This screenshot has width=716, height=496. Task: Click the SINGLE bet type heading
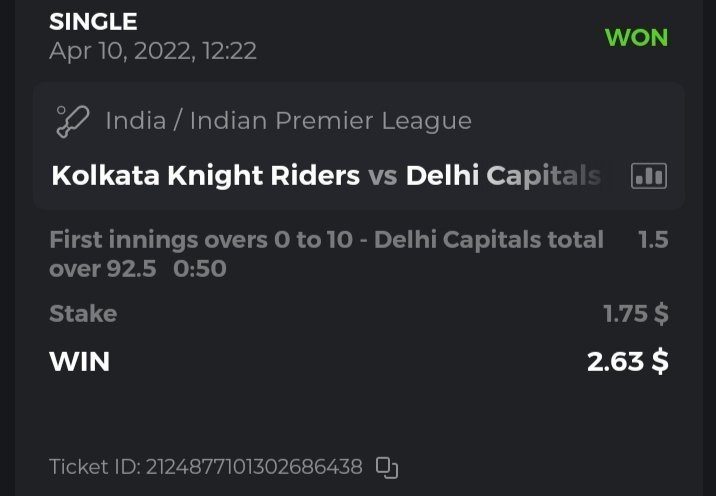[x=93, y=21]
